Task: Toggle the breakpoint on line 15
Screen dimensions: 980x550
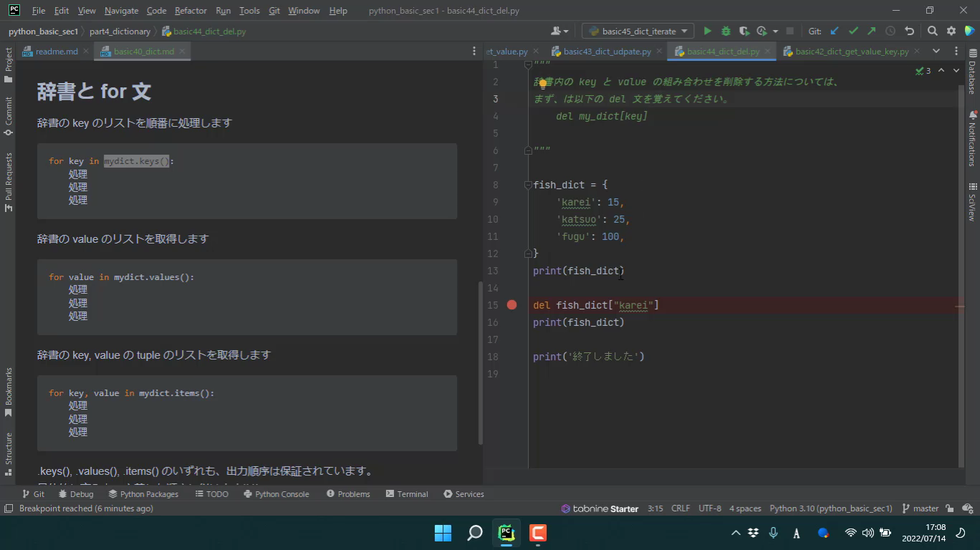Action: (511, 305)
